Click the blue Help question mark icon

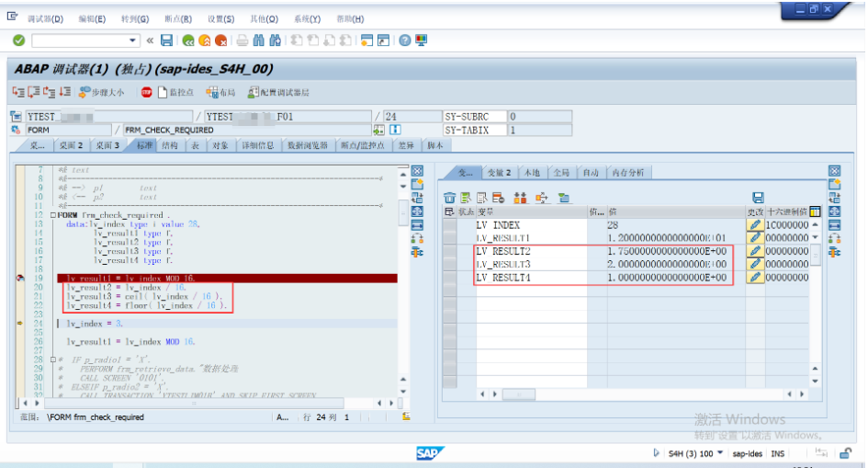(x=405, y=40)
